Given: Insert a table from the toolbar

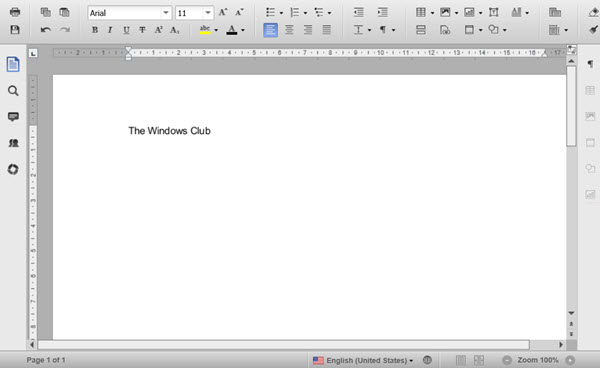Looking at the screenshot, I should tap(421, 12).
